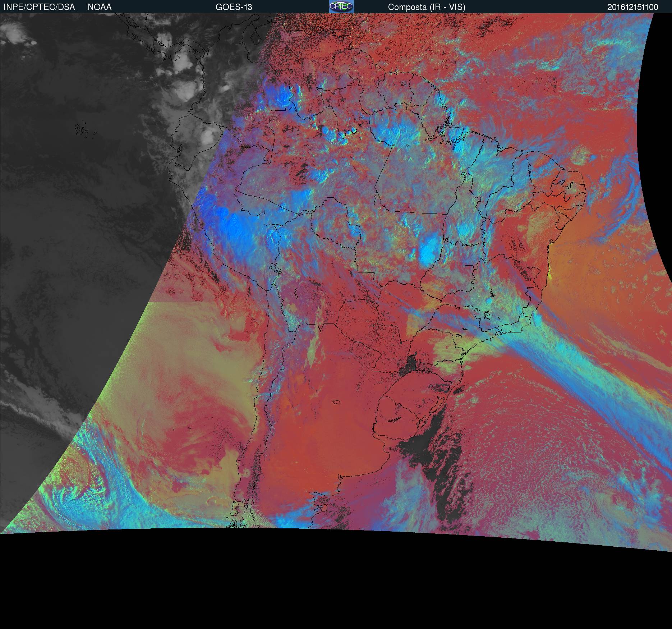
Task: Click the bright cyan cloud over central Brazil
Action: click(428, 250)
